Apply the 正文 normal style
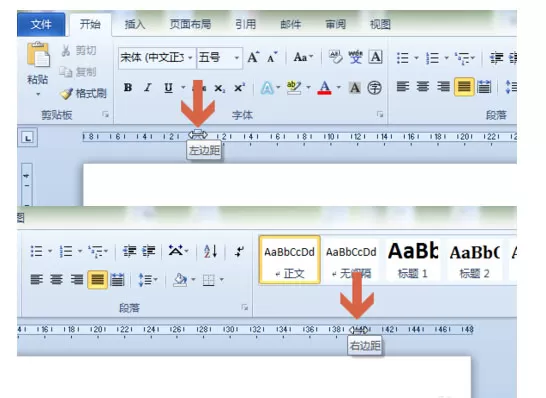 coord(290,259)
